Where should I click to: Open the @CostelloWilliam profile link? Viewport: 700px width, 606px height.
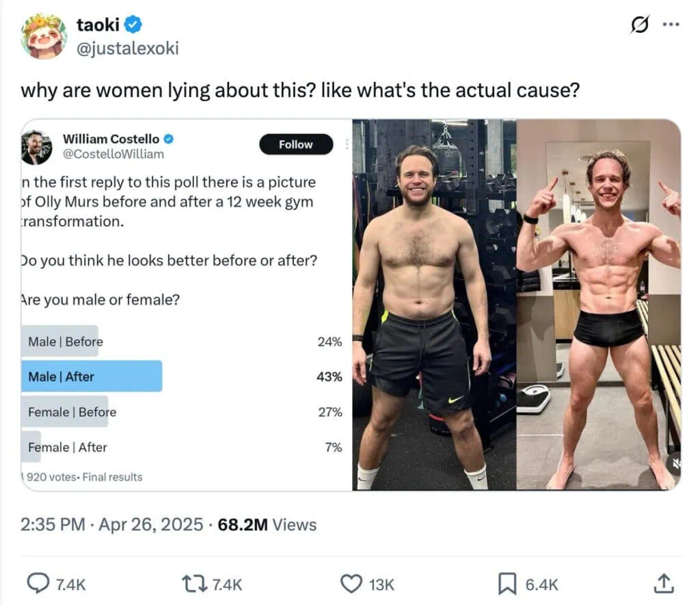[113, 154]
